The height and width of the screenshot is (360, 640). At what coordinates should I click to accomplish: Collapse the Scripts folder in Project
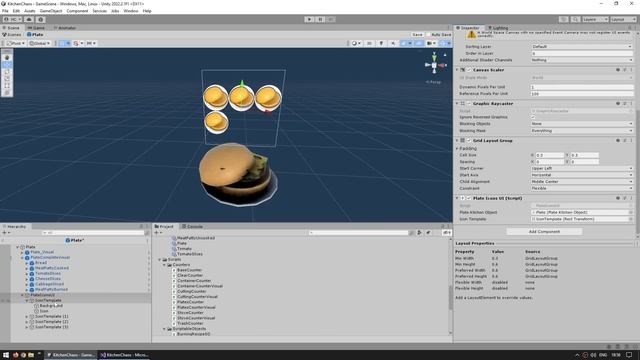point(160,260)
